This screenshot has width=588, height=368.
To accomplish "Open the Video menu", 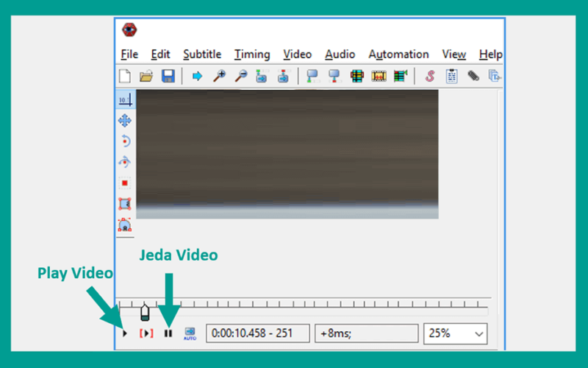I will point(298,54).
